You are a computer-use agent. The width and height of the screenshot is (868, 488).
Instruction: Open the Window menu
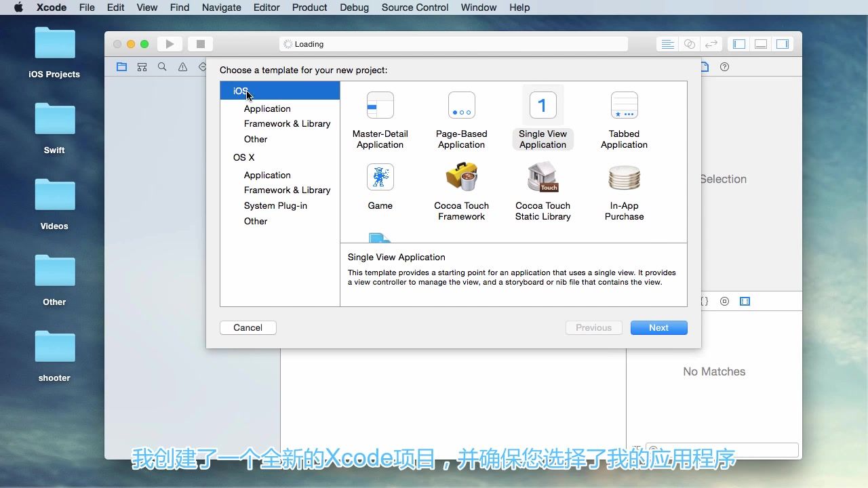(479, 7)
